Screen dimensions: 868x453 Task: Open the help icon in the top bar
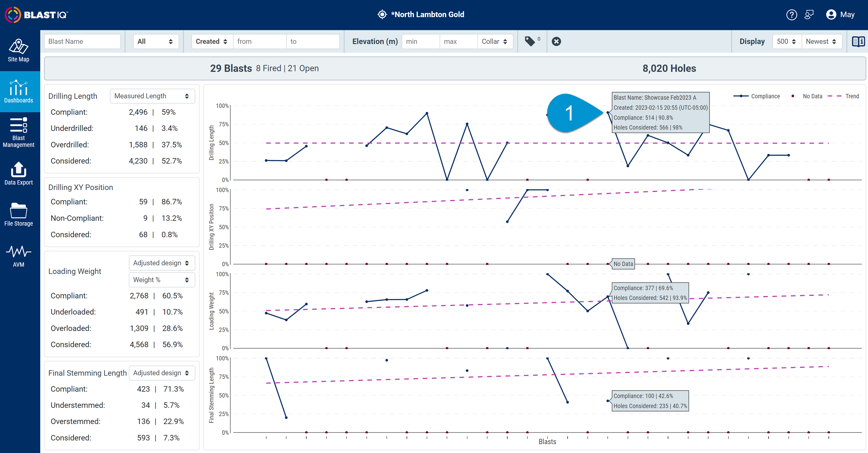(x=792, y=14)
